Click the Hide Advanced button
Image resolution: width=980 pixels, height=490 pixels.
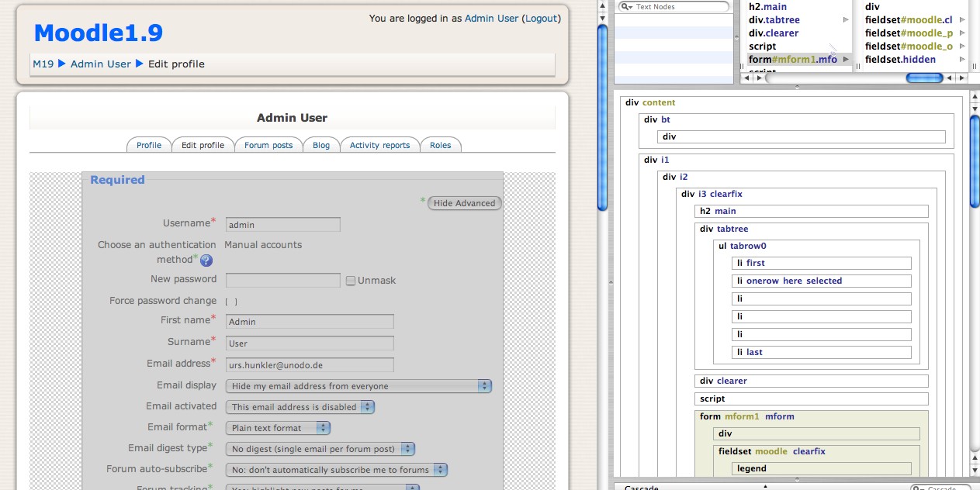(464, 203)
